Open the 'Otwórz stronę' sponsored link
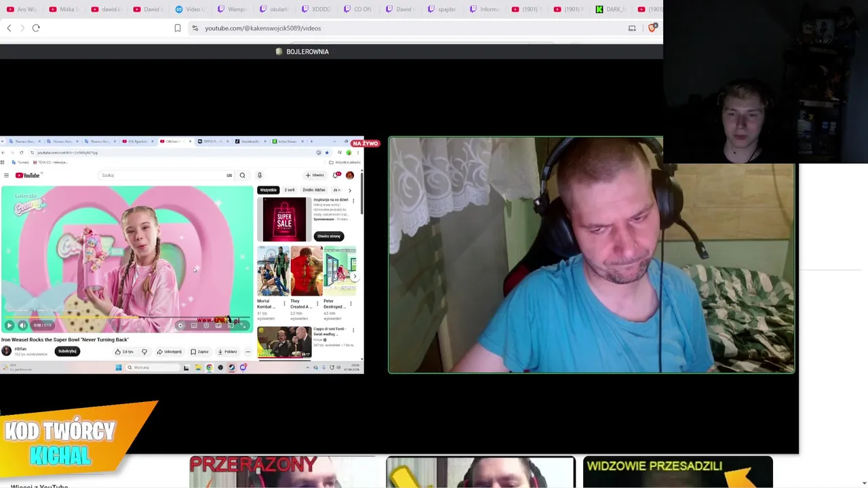 coord(329,236)
